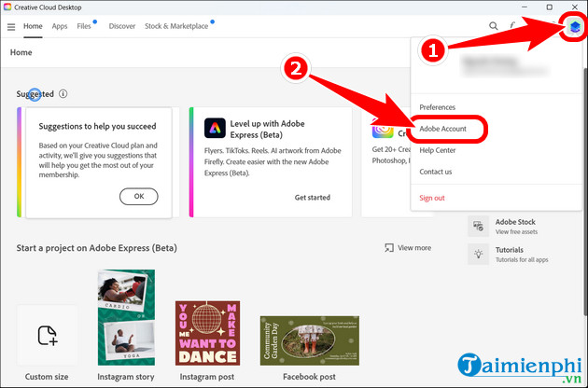Viewport: 588px width, 388px height.
Task: Click the search magnifier icon
Action: (494, 26)
